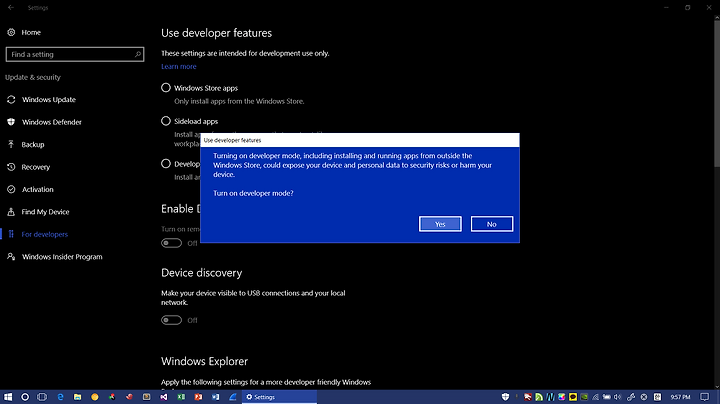
Task: Select the Developer mode radio button
Action: click(x=166, y=164)
